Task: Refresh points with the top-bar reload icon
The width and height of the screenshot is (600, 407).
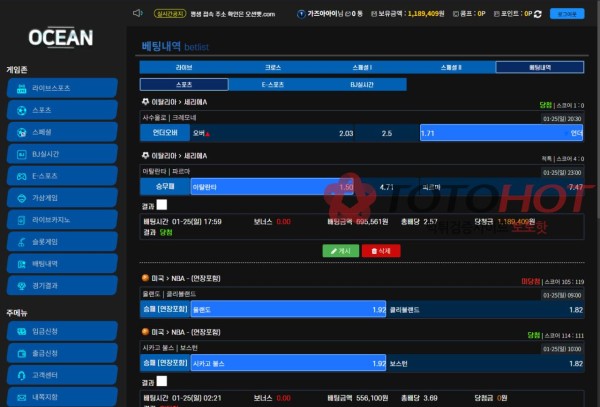Action: [x=538, y=14]
